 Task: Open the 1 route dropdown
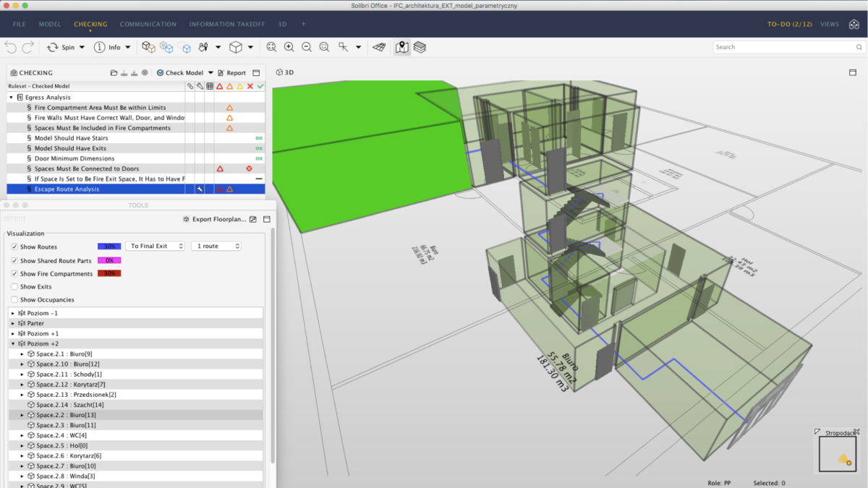tap(216, 247)
